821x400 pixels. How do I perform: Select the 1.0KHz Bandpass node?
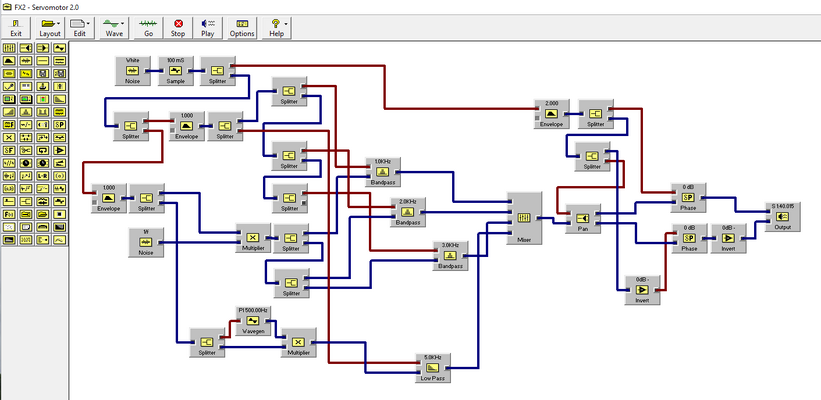(383, 172)
